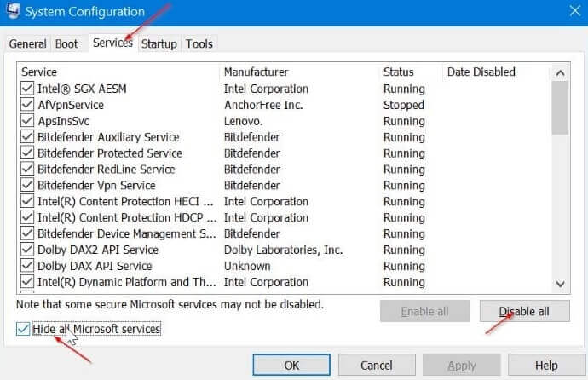Toggle the ApsInsSvc service checkbox
This screenshot has width=588, height=380.
coord(27,121)
